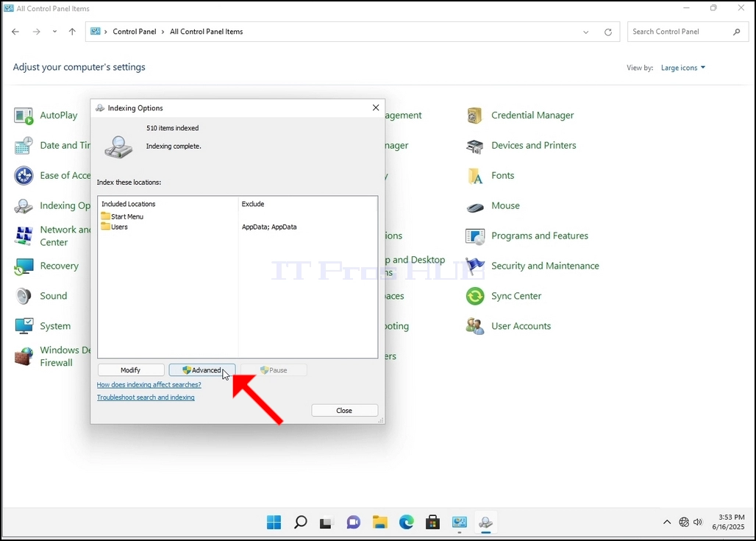Open the Devices and Printers icon
The width and height of the screenshot is (756, 541).
coord(475,146)
